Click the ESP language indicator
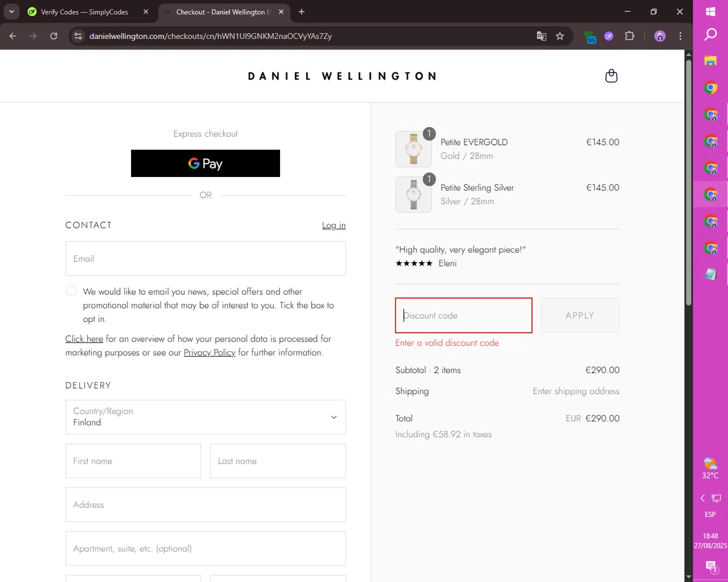728x582 pixels. (710, 514)
